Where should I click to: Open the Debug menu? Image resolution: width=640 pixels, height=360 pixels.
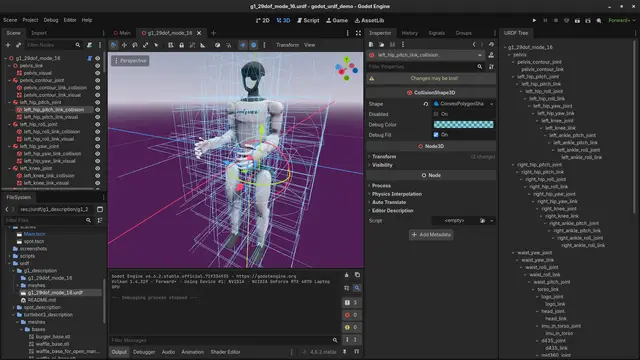point(51,20)
